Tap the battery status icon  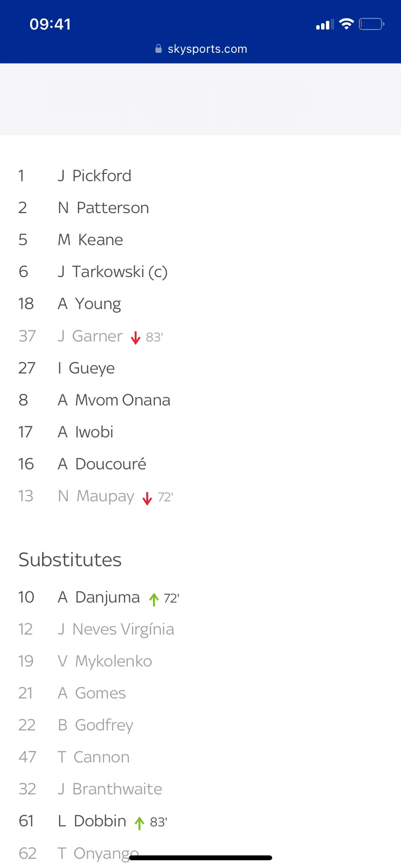(x=371, y=24)
